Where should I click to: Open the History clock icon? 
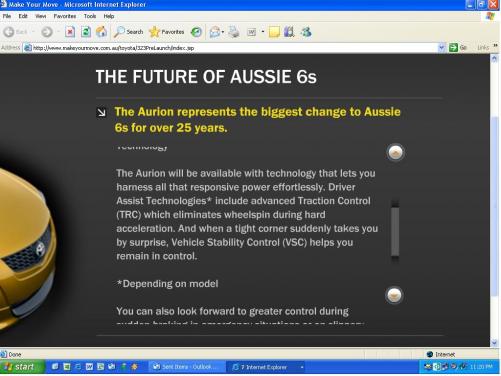click(196, 32)
